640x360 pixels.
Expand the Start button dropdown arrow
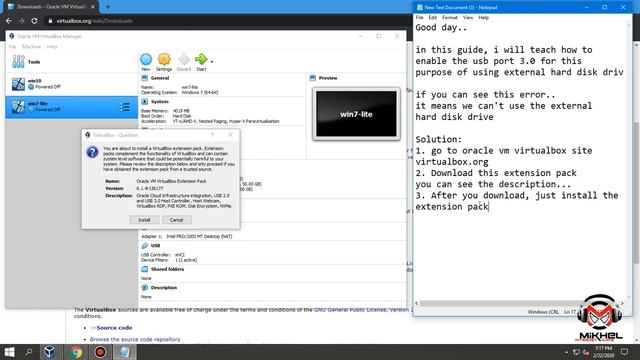[x=212, y=62]
